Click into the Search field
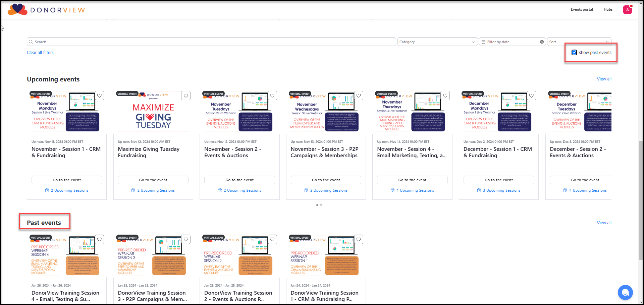Viewport: 644px width, 305px height. (211, 42)
